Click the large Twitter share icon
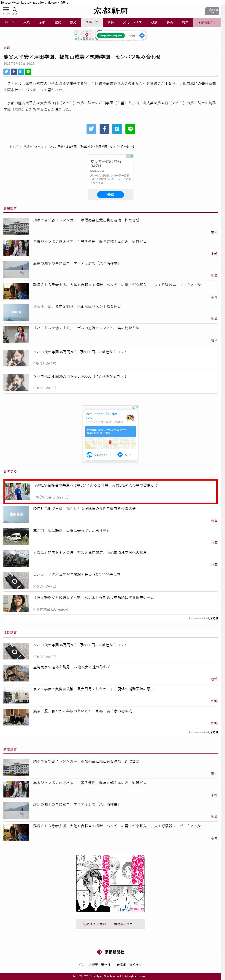The height and width of the screenshot is (980, 225). tap(91, 129)
